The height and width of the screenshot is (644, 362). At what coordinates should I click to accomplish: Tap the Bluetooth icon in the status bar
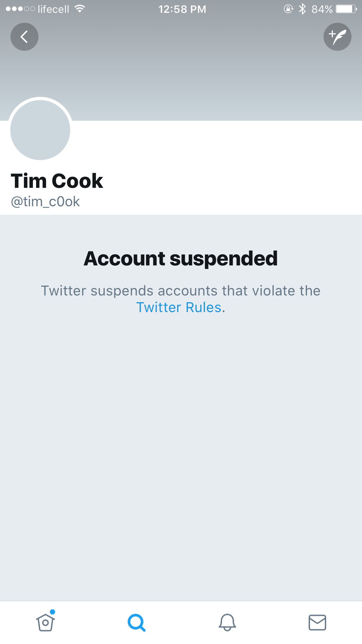pyautogui.click(x=303, y=9)
